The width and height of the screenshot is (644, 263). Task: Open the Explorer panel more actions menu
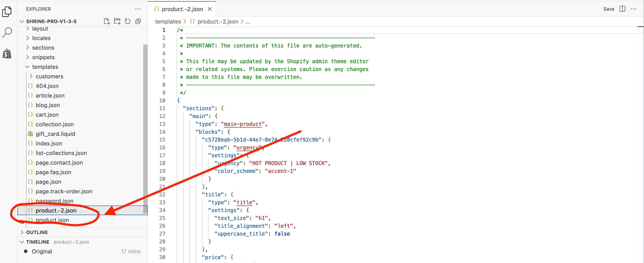138,9
